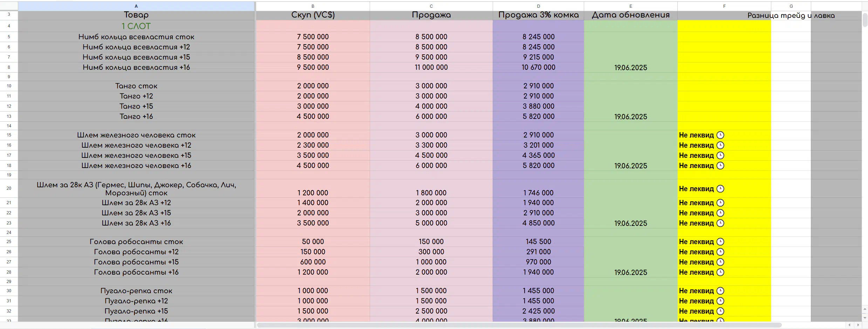This screenshot has height=329, width=868.
Task: Select row 8 header number
Action: [x=9, y=67]
